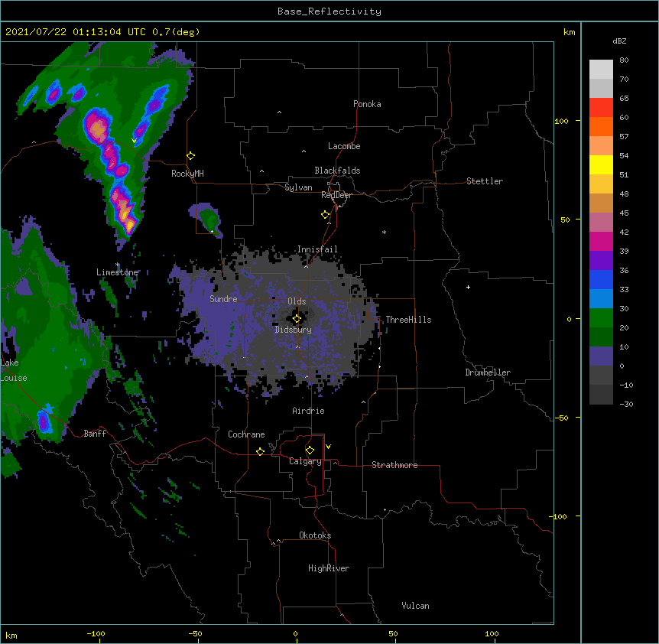Click the RockyMH label
Image resolution: width=659 pixels, height=644 pixels.
coord(187,174)
